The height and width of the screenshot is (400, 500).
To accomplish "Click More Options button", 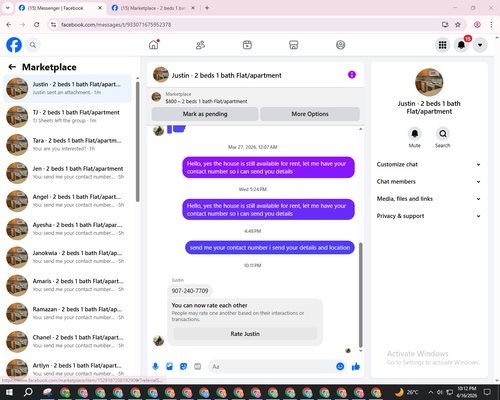I will pos(310,114).
